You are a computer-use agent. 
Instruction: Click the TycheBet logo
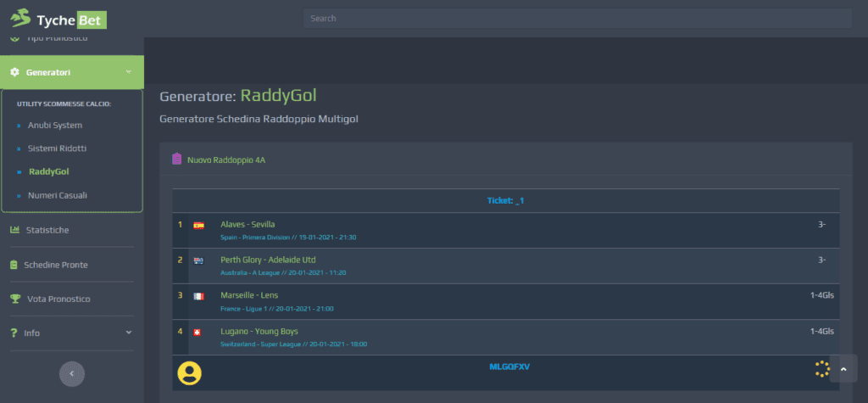click(58, 19)
